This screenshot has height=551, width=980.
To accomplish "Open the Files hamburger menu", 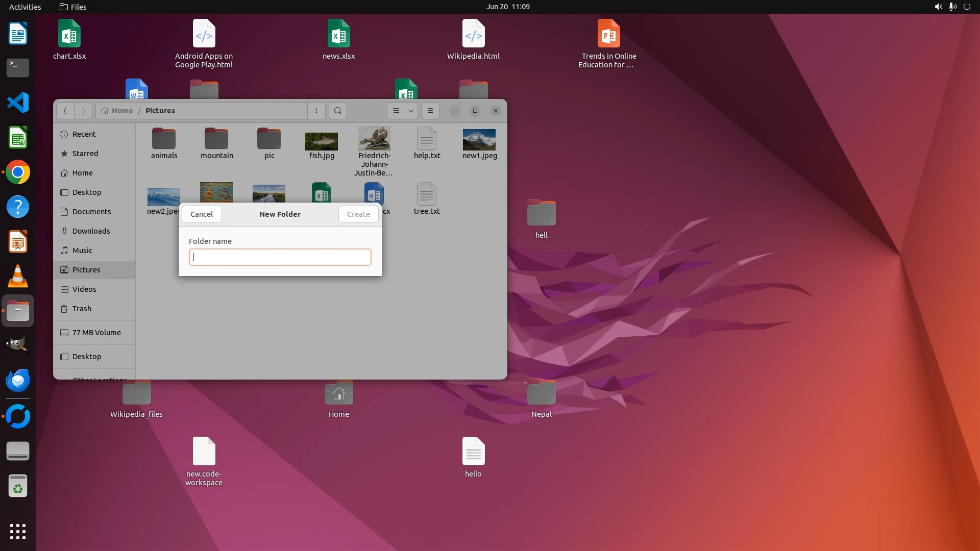I will pyautogui.click(x=430, y=111).
